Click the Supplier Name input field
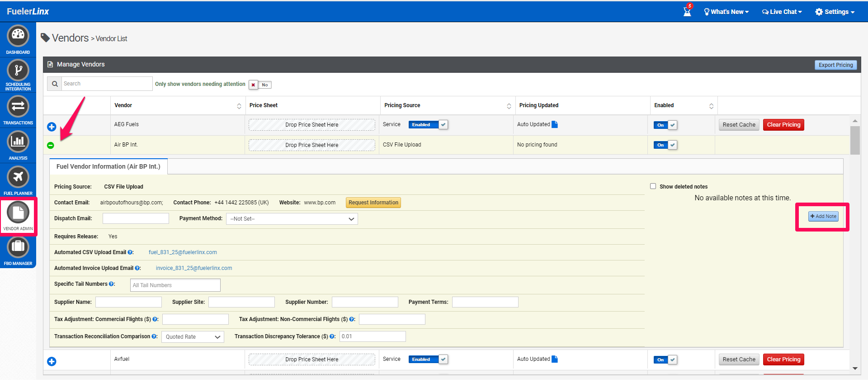This screenshot has height=383, width=868. pyautogui.click(x=128, y=302)
